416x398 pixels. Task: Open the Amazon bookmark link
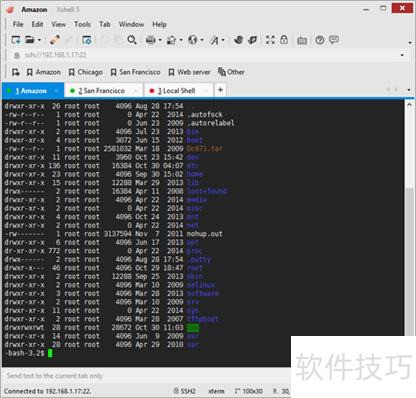click(x=44, y=72)
